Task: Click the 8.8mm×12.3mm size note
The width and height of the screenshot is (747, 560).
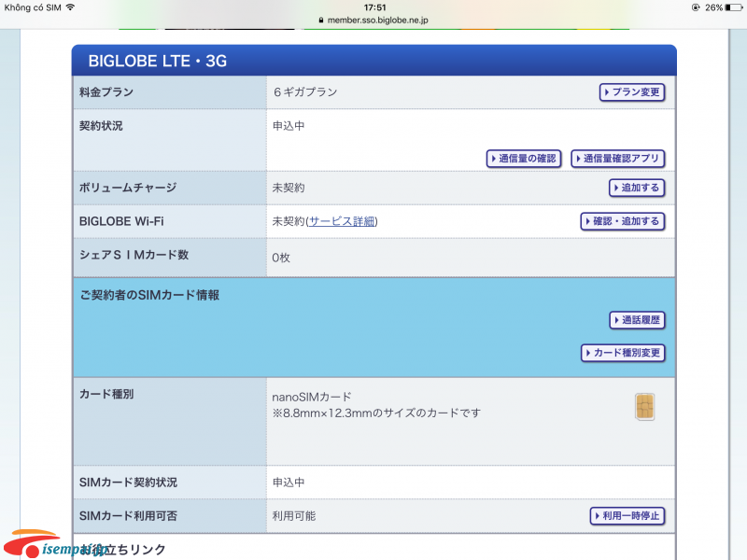Action: click(376, 413)
